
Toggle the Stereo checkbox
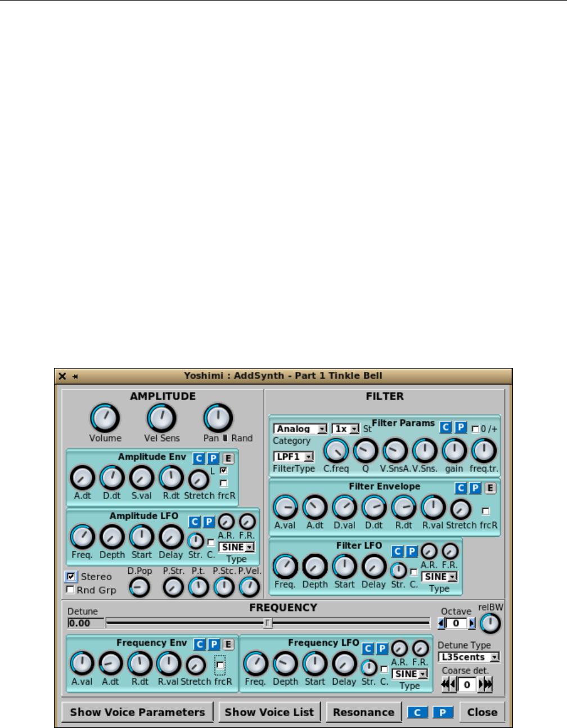[x=71, y=577]
